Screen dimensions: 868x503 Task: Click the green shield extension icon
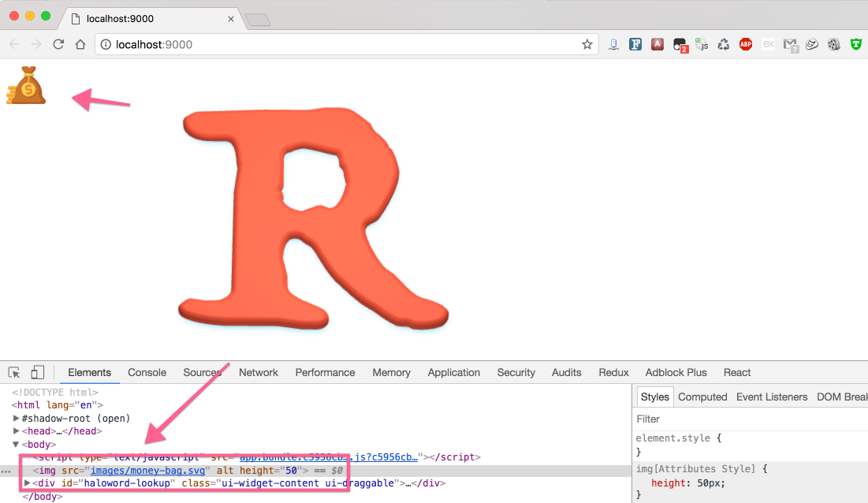[x=855, y=45]
